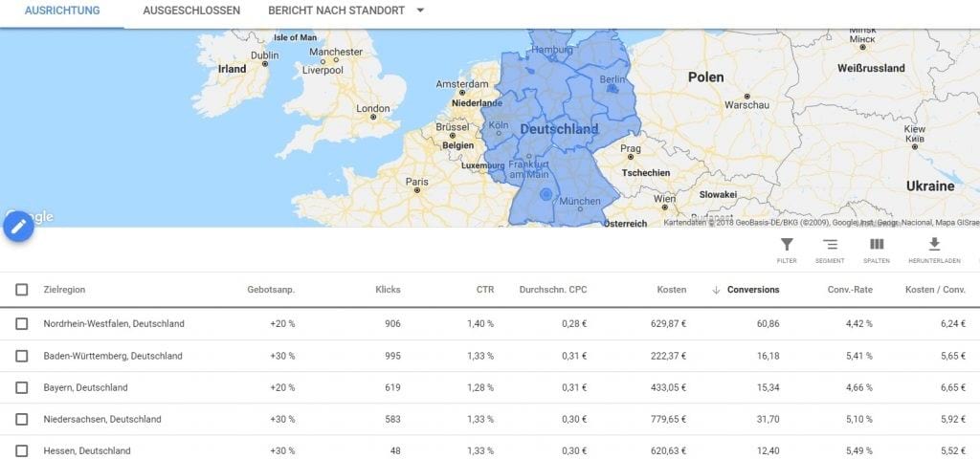Open the Segment options icon

point(830,246)
